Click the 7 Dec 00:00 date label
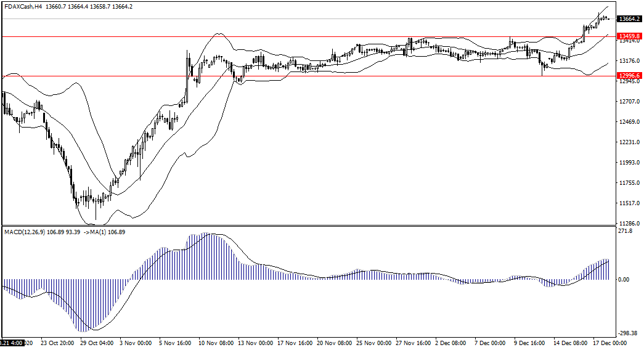Viewport: 644px width, 350px height. 491,343
